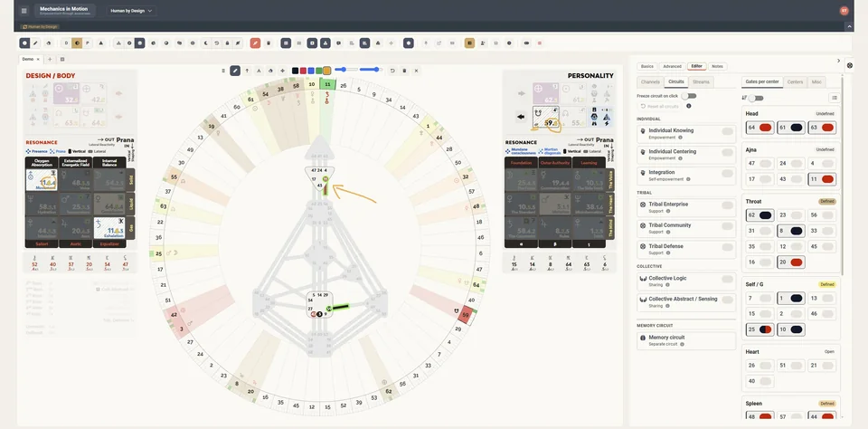Click the solid triangle icon in the toolbar
The image size is (868, 429).
(x=101, y=43)
